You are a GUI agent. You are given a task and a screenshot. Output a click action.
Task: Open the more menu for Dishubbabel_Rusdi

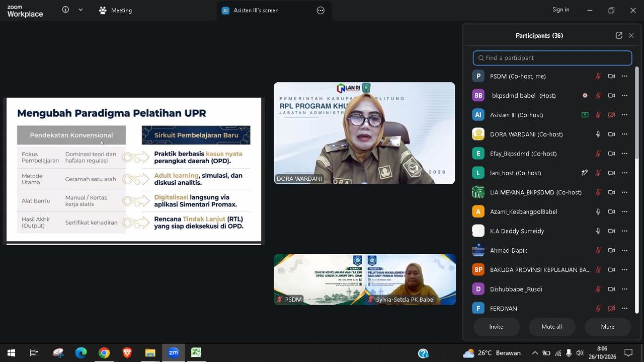624,289
